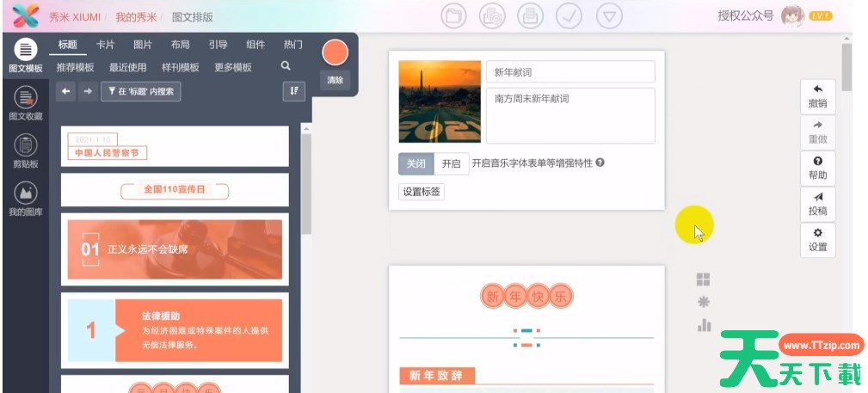
Task: Open 图文收藏 favorites in sidebar
Action: click(25, 103)
